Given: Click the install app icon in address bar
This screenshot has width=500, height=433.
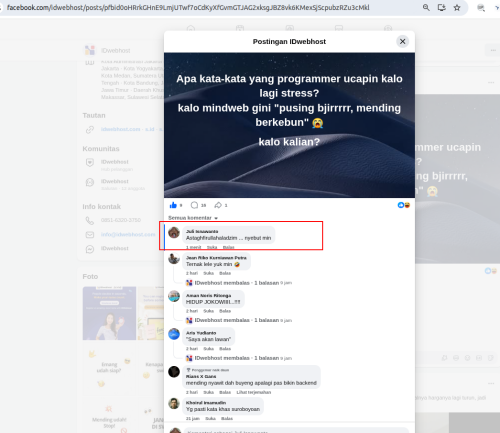Looking at the screenshot, I should tap(441, 7).
